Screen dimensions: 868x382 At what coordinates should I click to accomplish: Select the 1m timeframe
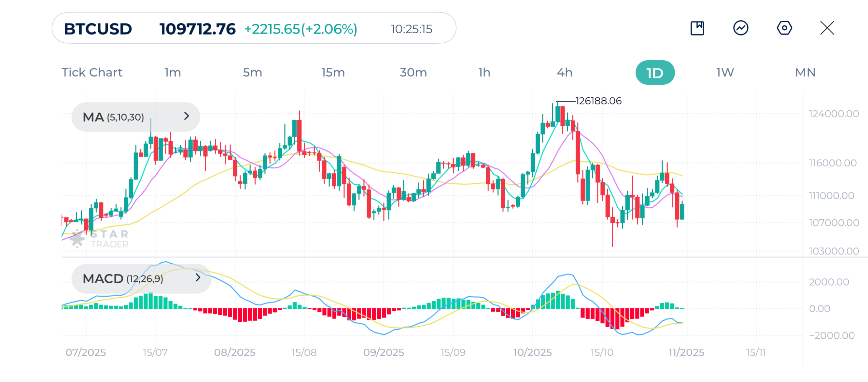click(x=173, y=73)
